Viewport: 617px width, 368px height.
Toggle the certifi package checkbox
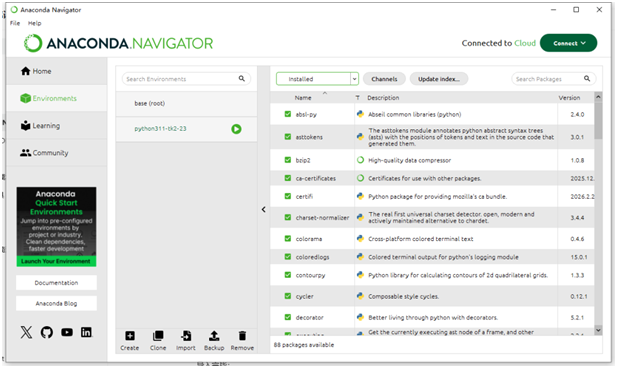[x=288, y=196]
